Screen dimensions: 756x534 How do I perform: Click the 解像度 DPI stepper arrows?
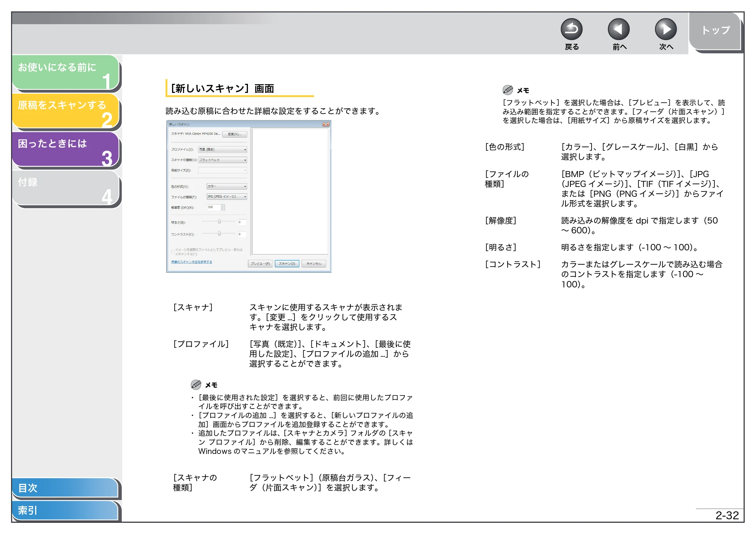[x=223, y=207]
